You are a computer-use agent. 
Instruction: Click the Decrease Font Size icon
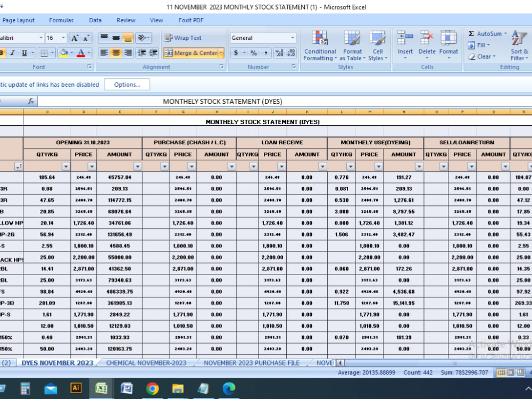click(86, 38)
